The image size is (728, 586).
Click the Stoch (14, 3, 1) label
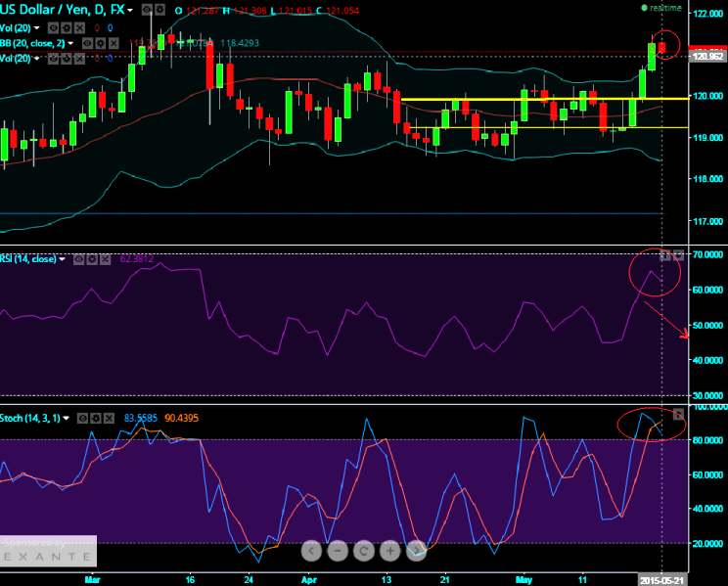[x=29, y=419]
